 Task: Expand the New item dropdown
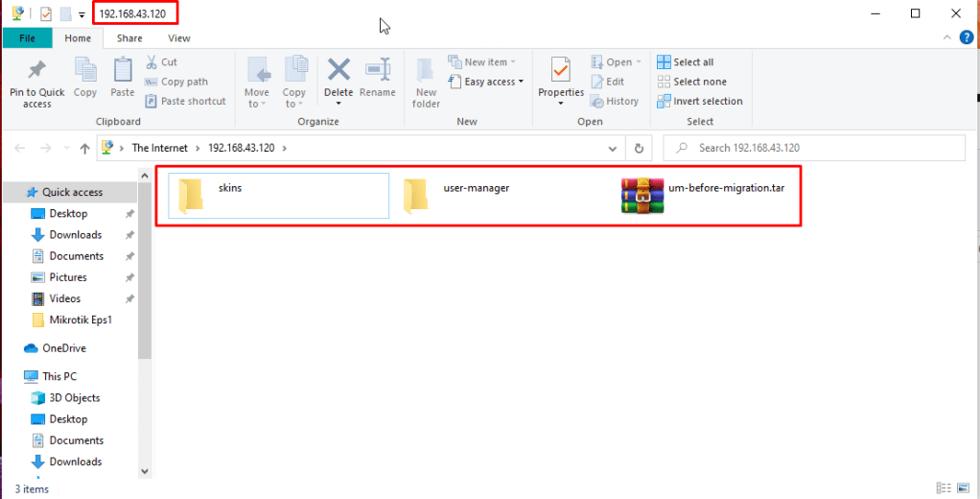point(490,62)
